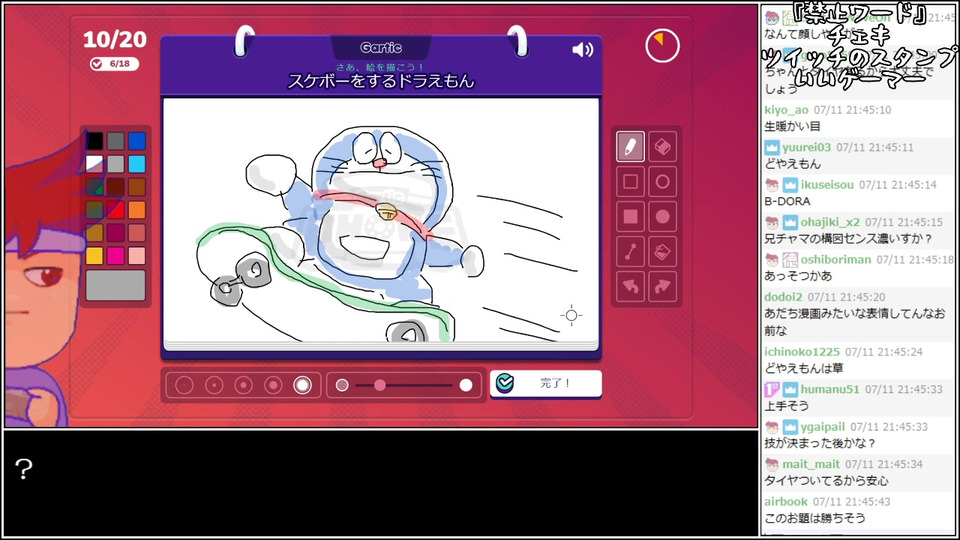Screen dimensions: 960x540
Task: Undo the last stroke
Action: pos(630,287)
